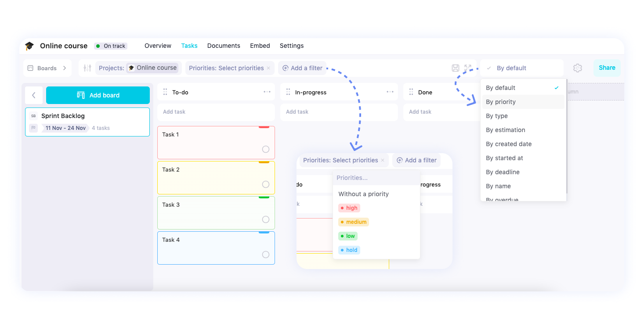Mark Task 1 as complete
The image size is (644, 330).
265,149
